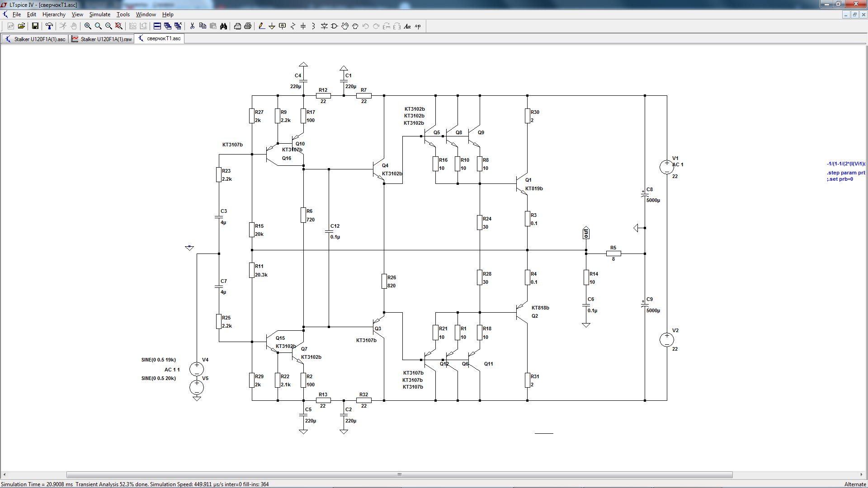The width and height of the screenshot is (868, 488).
Task: Open the Hierarchy menu
Action: (54, 14)
